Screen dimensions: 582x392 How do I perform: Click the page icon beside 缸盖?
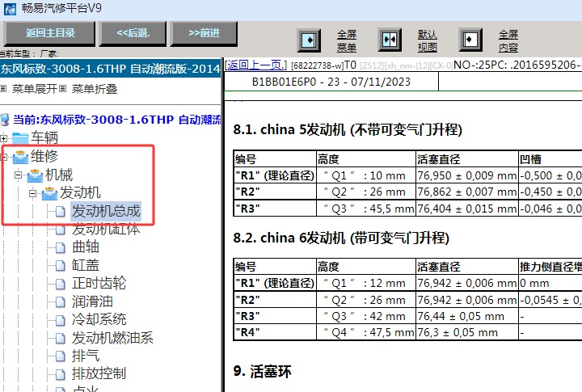[x=60, y=266]
